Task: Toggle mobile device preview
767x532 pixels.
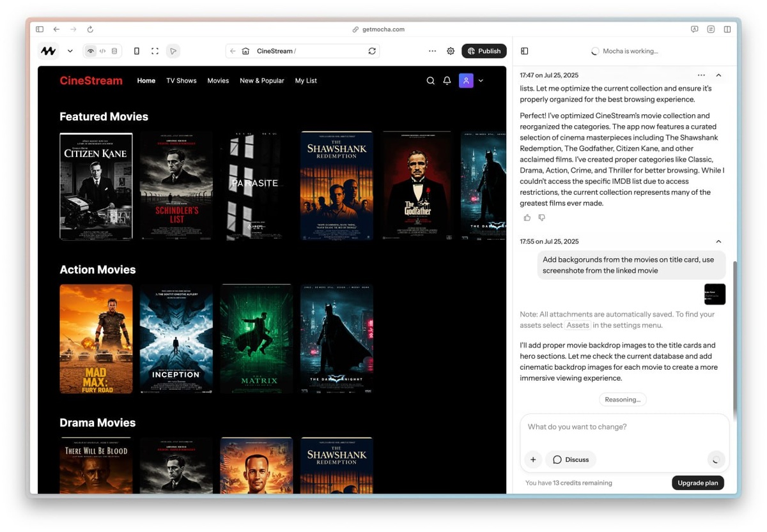Action: tap(137, 51)
